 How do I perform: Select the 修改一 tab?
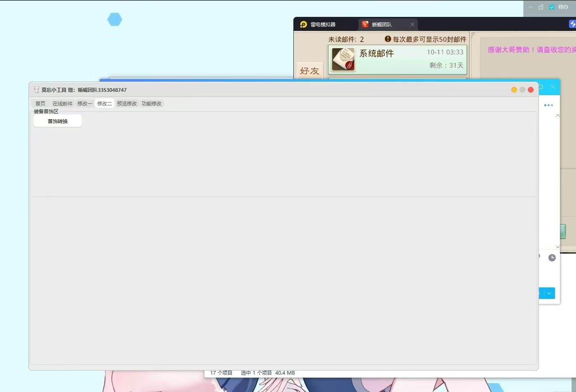click(x=84, y=104)
